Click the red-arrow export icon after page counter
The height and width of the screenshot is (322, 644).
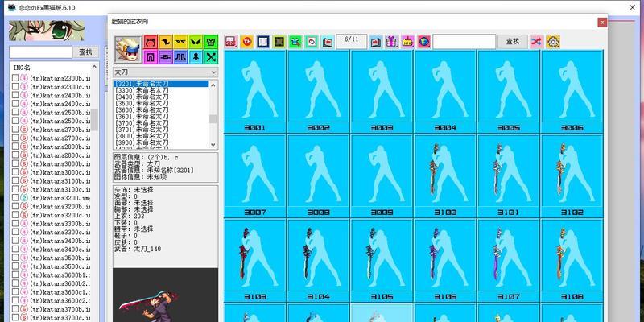tap(375, 42)
